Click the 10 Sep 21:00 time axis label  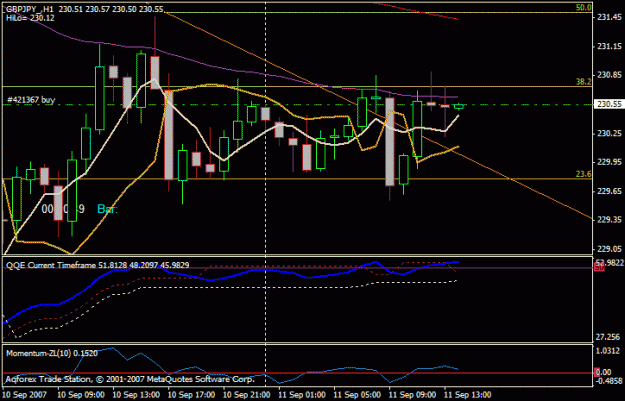(x=246, y=395)
